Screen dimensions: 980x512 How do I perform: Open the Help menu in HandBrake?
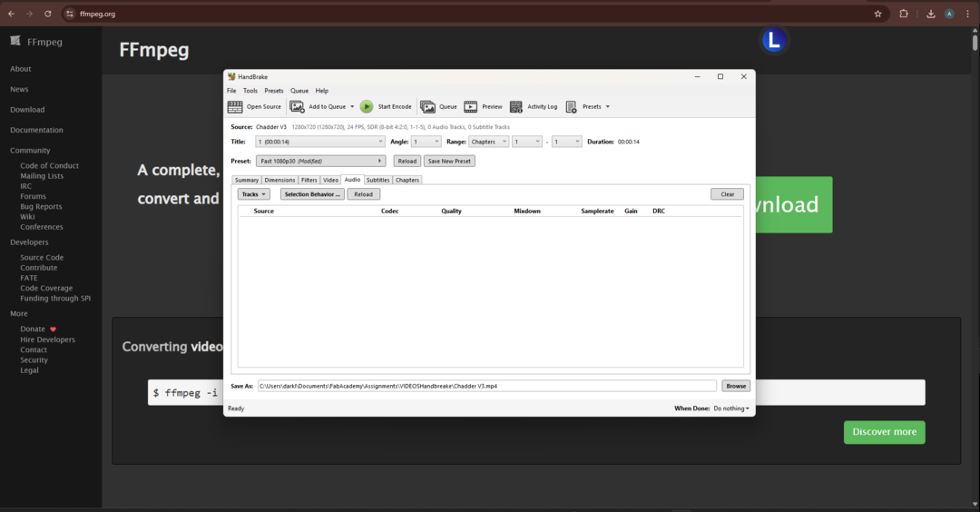[322, 91]
